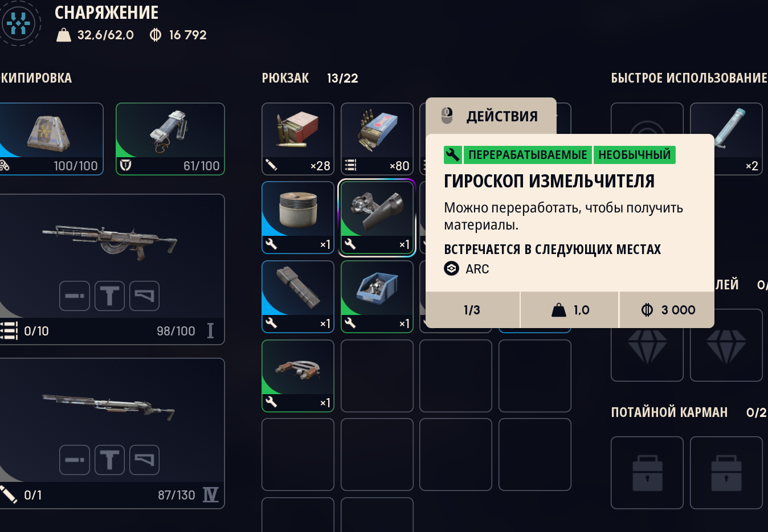Open the ДЕЙСТВИЯ actions tab
Viewport: 768px width, 532px height.
pyautogui.click(x=491, y=116)
